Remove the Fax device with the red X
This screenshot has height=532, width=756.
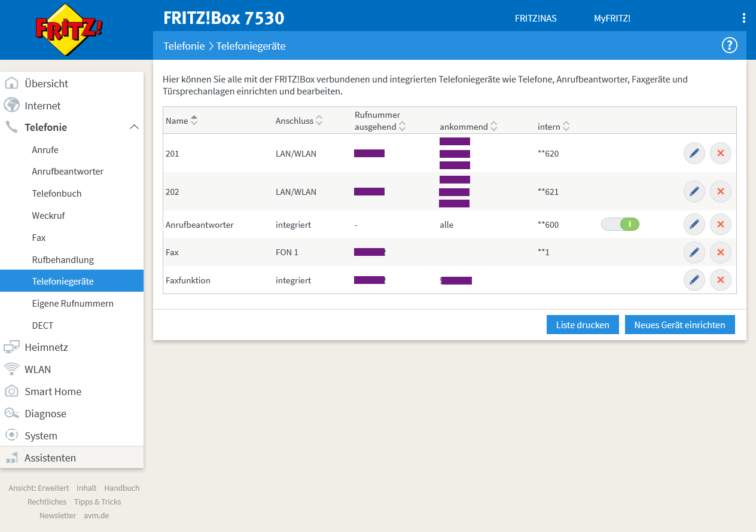[720, 252]
